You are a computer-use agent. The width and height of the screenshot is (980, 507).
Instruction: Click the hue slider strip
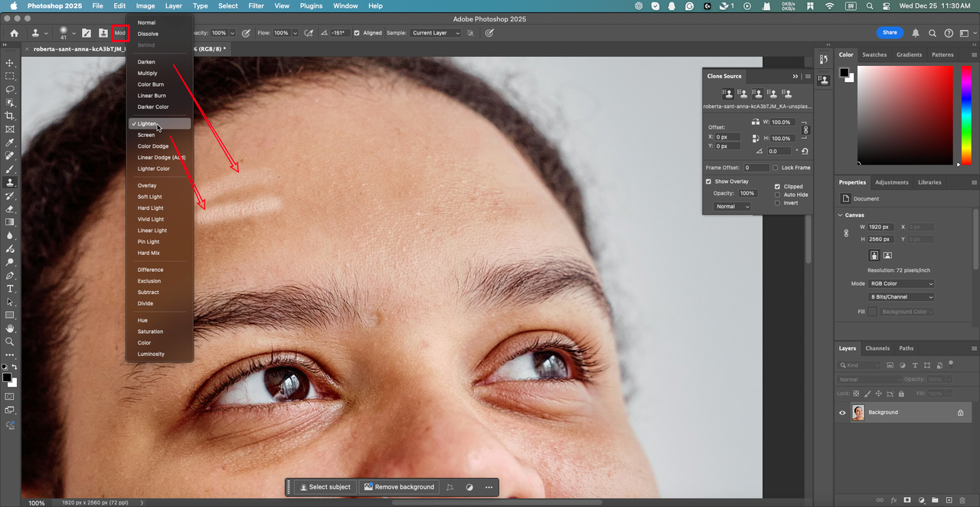[968, 115]
